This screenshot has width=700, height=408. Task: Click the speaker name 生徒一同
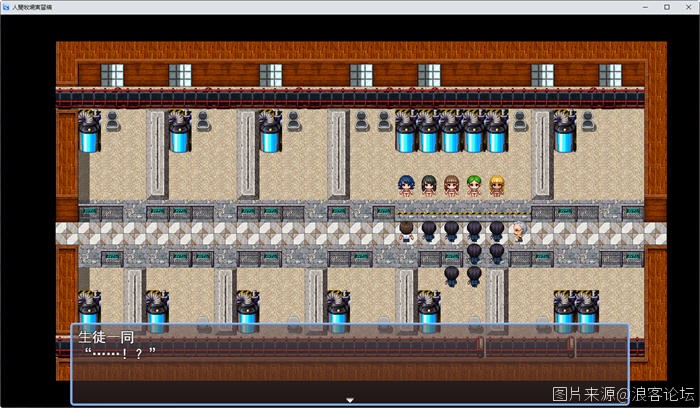coord(106,337)
